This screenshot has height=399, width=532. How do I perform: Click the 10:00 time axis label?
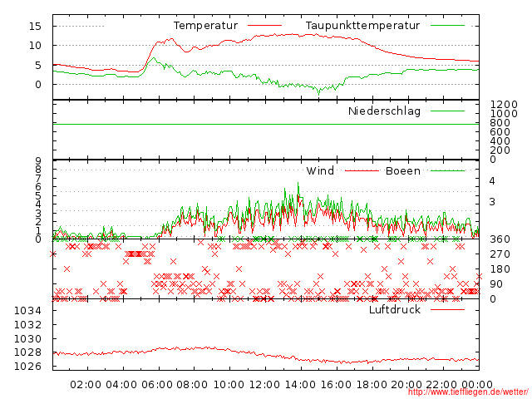pos(229,385)
